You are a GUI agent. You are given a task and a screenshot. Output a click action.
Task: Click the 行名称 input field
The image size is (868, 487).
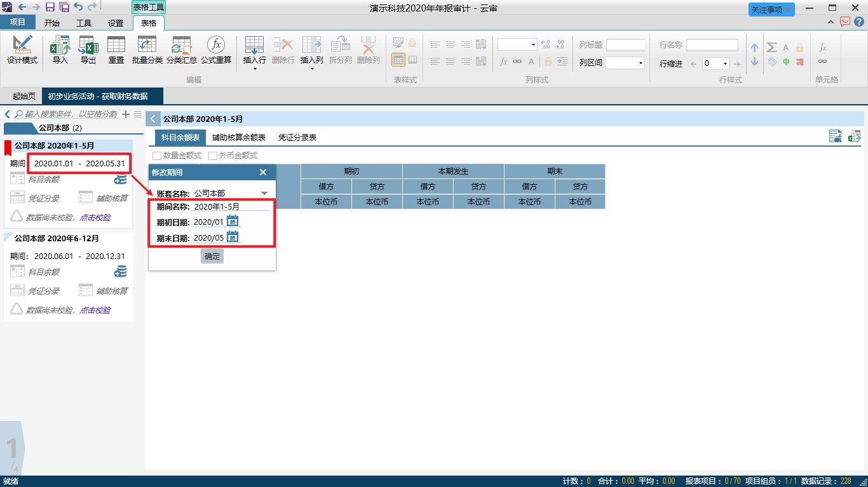pyautogui.click(x=712, y=45)
